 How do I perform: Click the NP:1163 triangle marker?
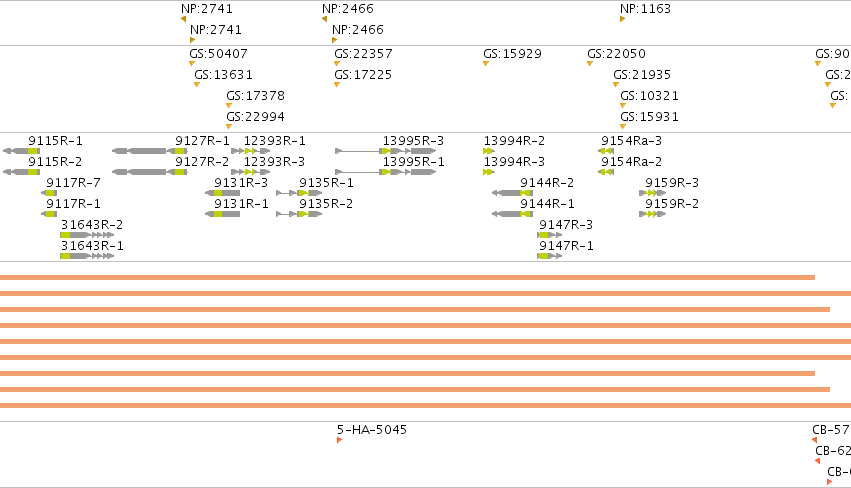tap(623, 19)
